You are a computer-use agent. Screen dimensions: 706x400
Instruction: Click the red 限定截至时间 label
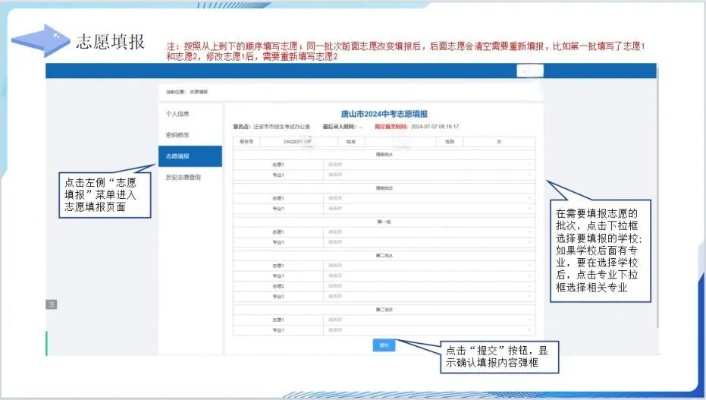pos(392,127)
